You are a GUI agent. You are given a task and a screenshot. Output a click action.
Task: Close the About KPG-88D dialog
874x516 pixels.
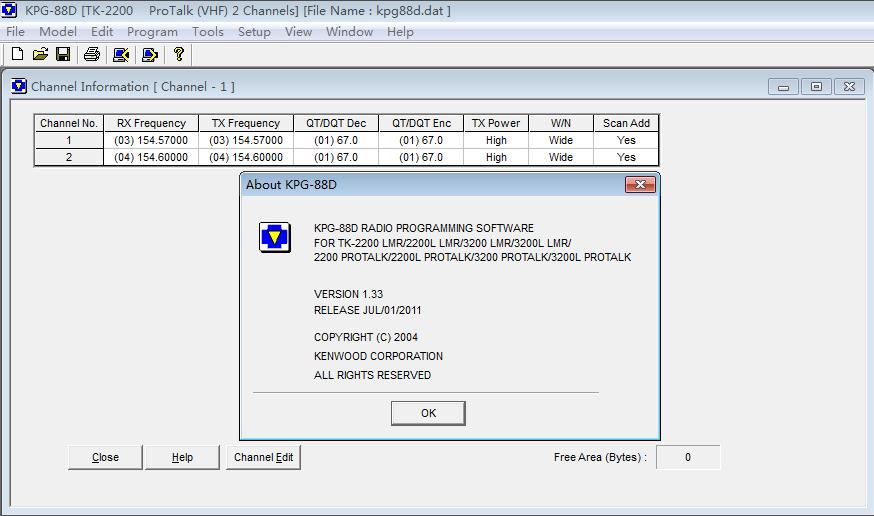coord(640,184)
